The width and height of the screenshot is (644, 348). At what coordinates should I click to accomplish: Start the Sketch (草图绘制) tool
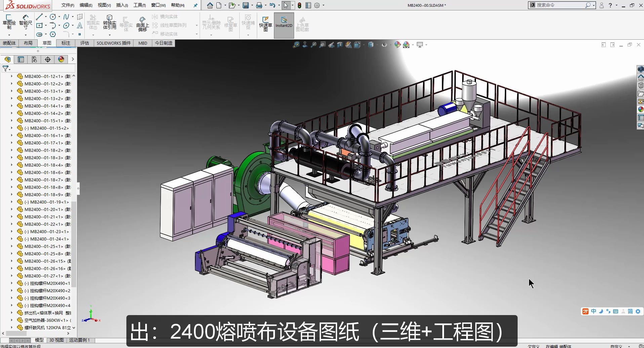click(9, 22)
